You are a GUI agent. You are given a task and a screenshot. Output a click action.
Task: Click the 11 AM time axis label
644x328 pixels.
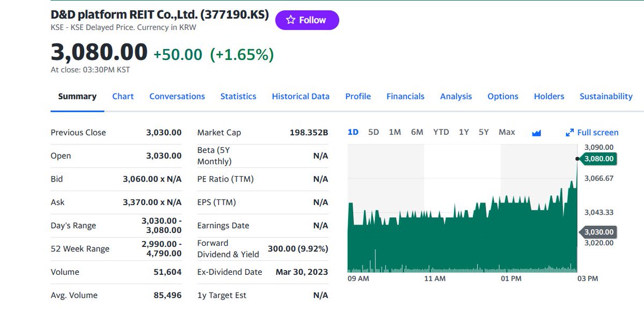pyautogui.click(x=435, y=279)
